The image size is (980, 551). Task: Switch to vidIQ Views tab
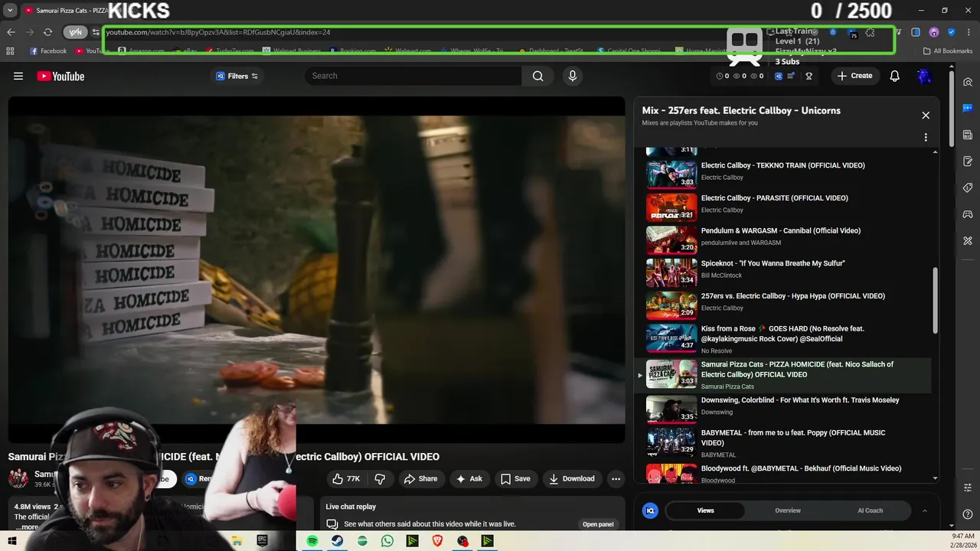[x=705, y=510]
